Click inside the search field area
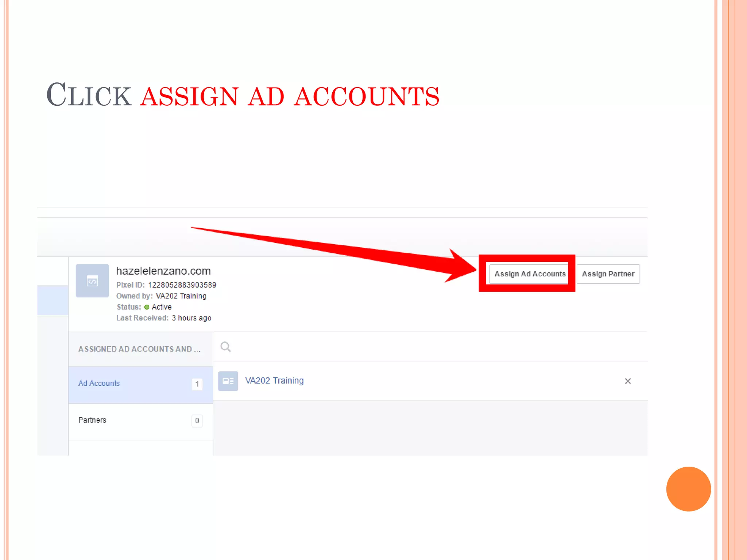Viewport: 747px width, 560px height. click(430, 347)
